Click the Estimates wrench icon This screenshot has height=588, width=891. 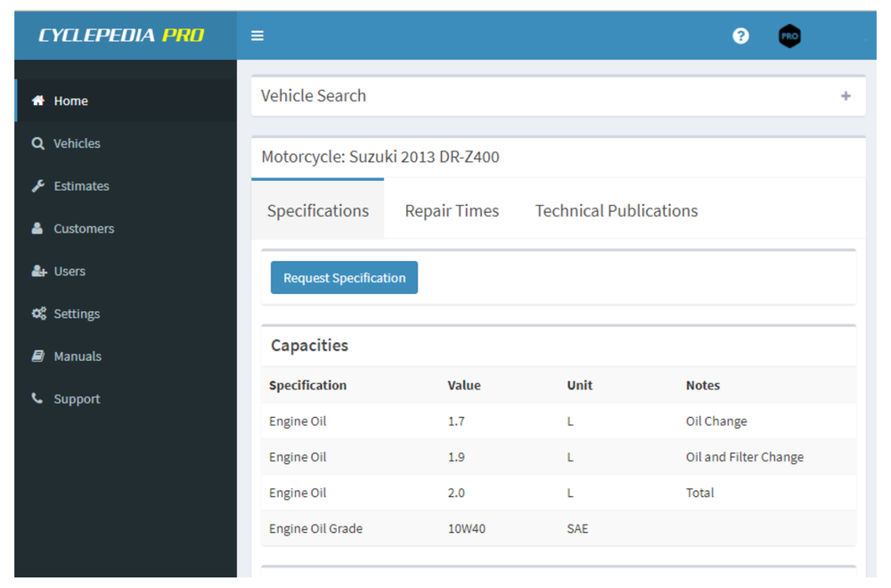[x=38, y=186]
